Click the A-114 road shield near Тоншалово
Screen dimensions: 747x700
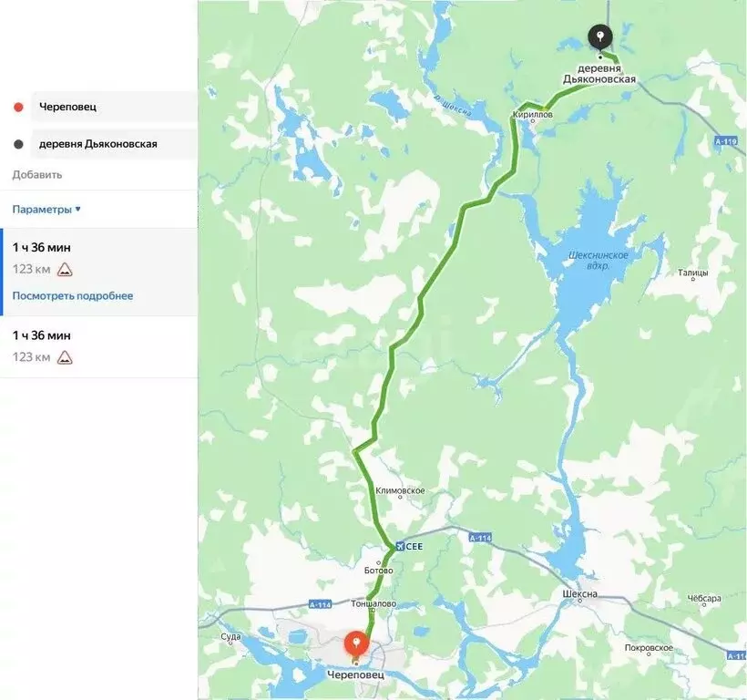pos(320,604)
